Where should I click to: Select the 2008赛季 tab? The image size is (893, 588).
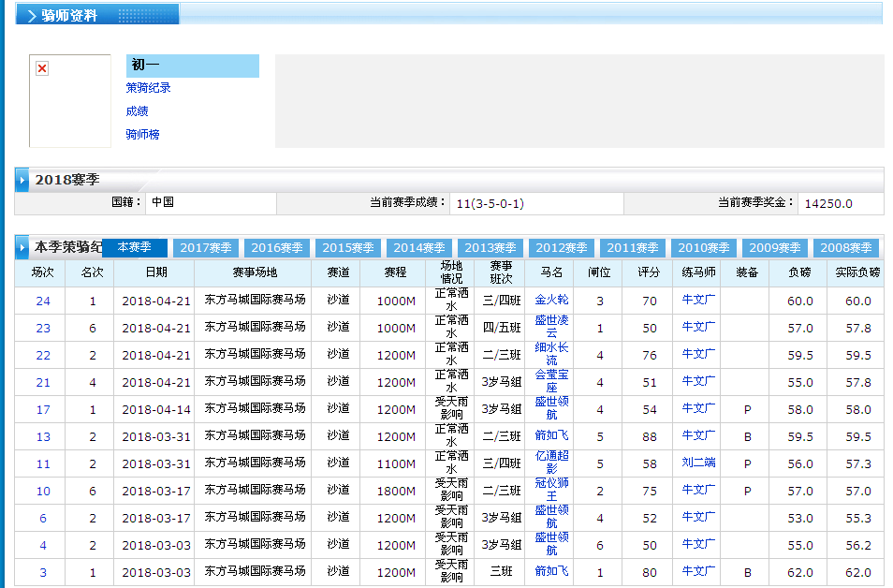click(846, 248)
